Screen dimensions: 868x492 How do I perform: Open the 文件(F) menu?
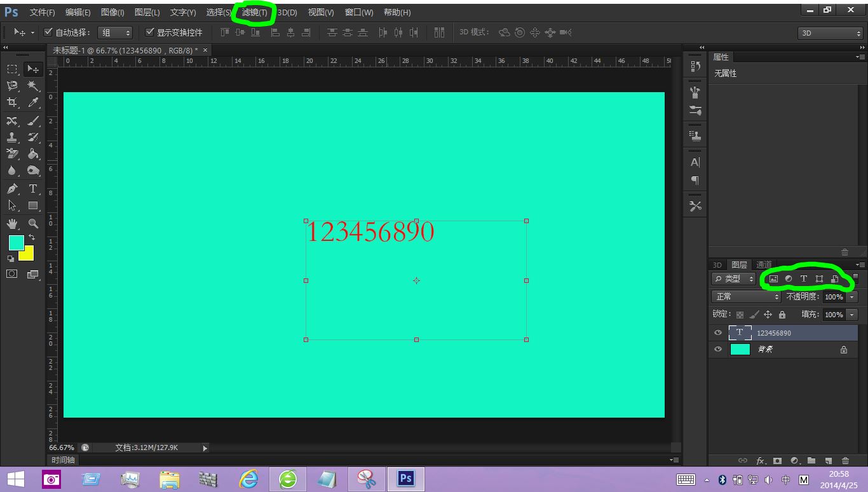click(x=43, y=13)
